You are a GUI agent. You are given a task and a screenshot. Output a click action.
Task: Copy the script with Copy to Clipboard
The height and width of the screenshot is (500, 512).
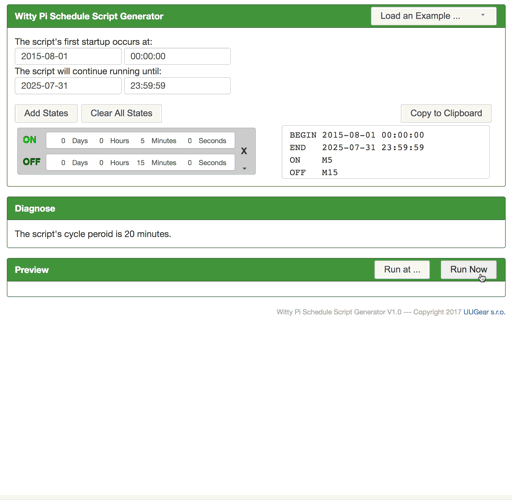click(x=446, y=113)
